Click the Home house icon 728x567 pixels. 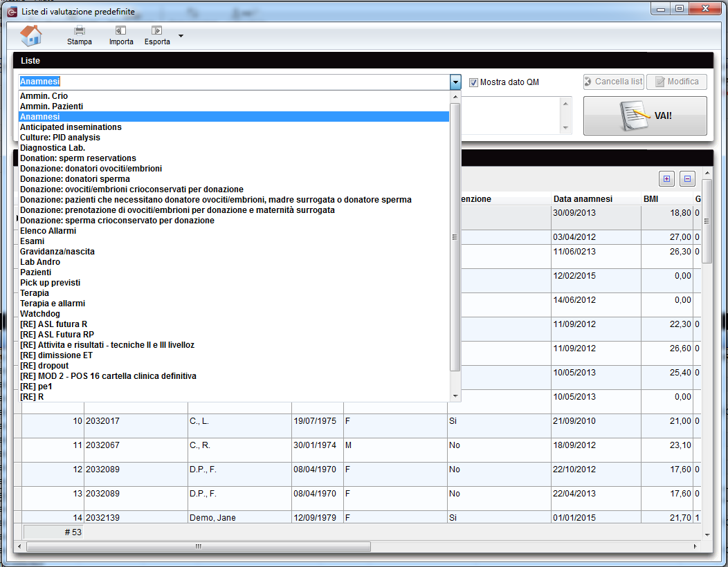point(31,36)
